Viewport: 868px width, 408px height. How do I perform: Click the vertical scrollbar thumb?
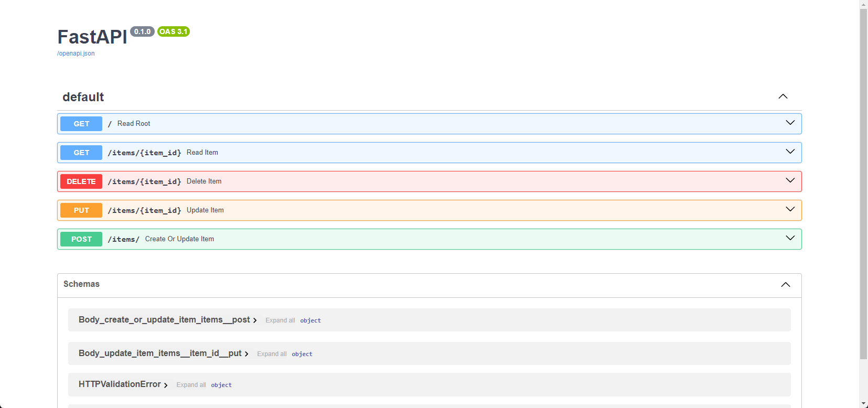pyautogui.click(x=864, y=184)
